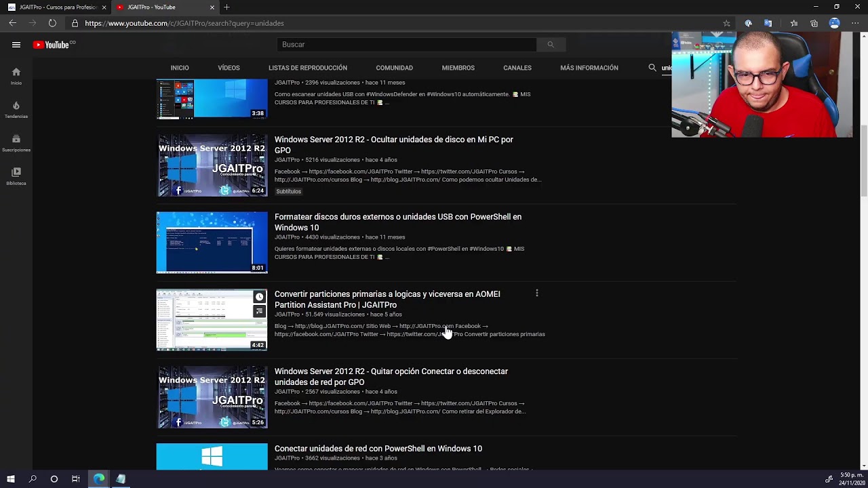Open video 'Convertir particiones primarias a logicas'
The width and height of the screenshot is (868, 488).
click(x=387, y=300)
